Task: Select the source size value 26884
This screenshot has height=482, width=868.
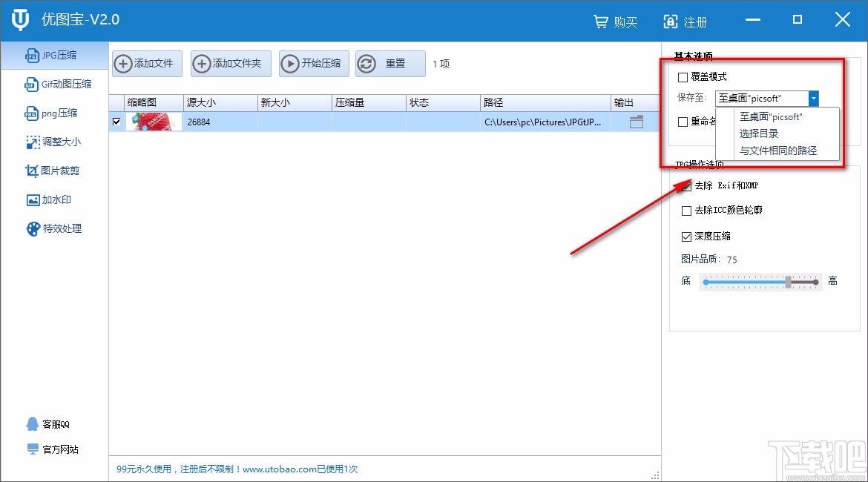Action: point(199,122)
